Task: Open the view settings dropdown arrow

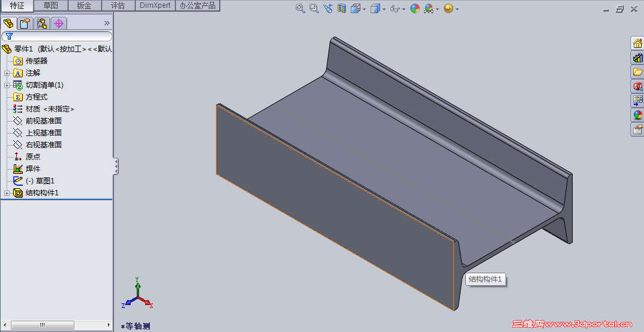Action: point(457,9)
